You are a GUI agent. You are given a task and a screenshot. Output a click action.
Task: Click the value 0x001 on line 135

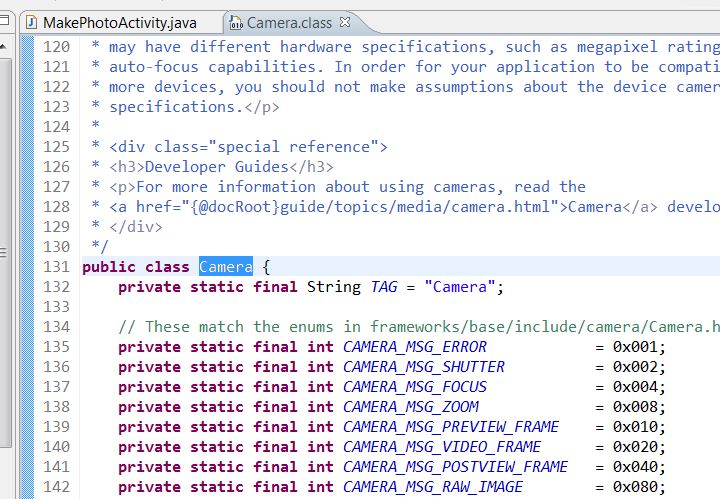636,347
